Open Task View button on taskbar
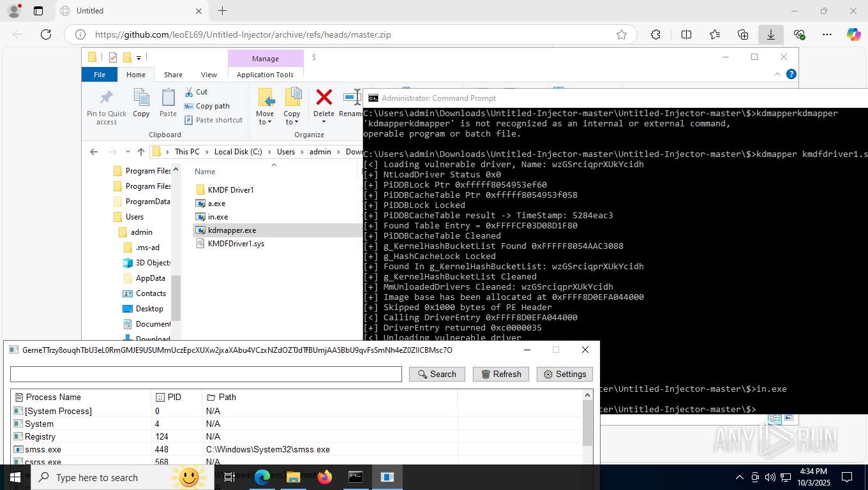 pyautogui.click(x=230, y=477)
